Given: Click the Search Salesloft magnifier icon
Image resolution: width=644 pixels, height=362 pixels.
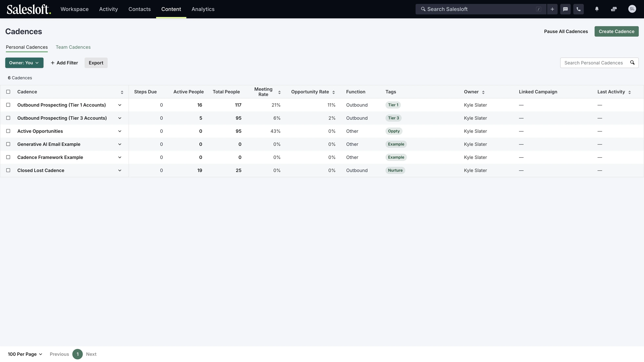Looking at the screenshot, I should pos(423,9).
